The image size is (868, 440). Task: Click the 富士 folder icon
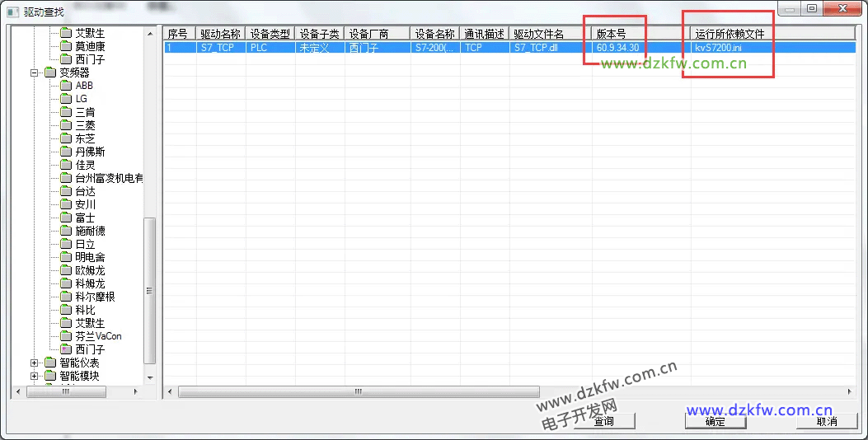66,218
